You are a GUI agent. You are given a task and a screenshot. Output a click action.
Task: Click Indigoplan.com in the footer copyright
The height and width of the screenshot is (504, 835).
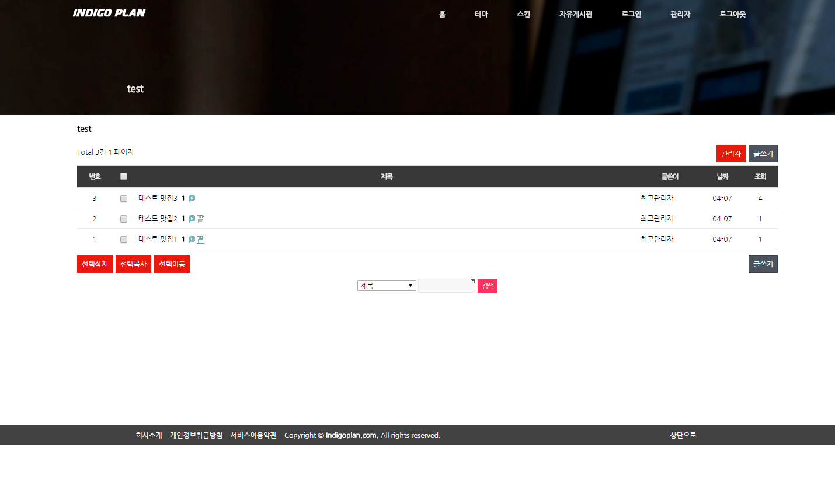(x=352, y=435)
